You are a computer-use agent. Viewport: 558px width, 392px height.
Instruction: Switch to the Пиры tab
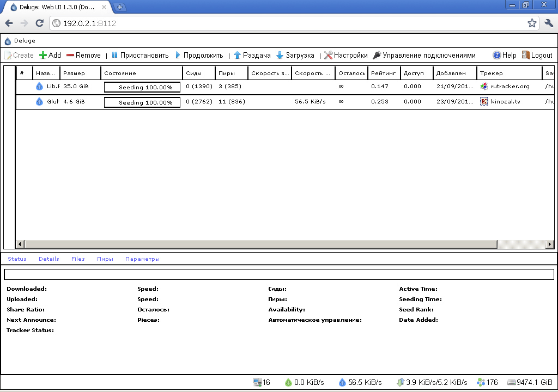click(105, 259)
